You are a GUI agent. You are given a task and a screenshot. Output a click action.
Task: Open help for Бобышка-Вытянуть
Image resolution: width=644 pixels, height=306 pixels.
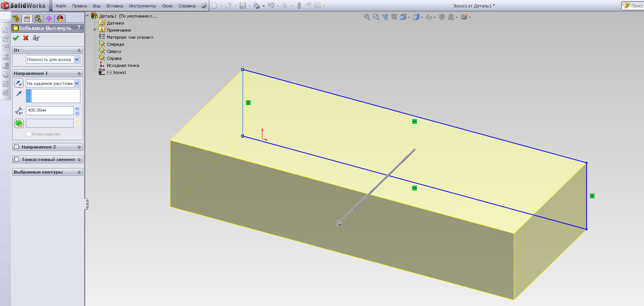click(x=79, y=28)
